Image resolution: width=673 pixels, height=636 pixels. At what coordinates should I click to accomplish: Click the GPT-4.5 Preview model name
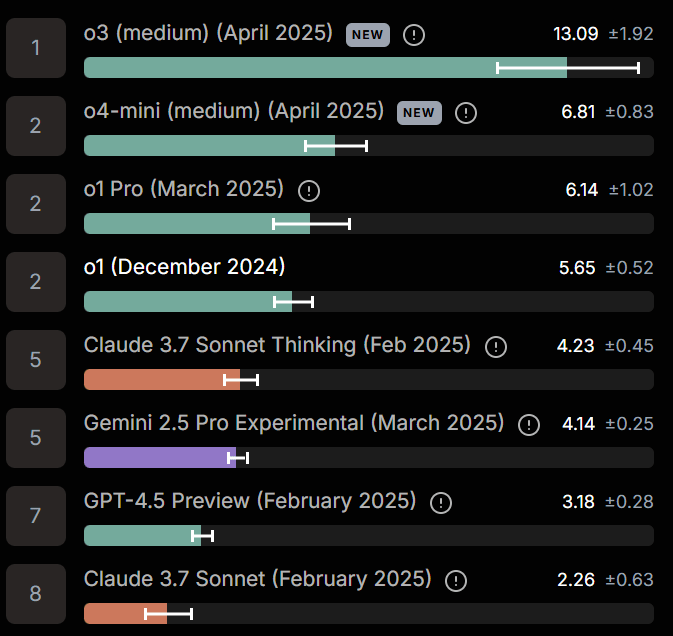coord(250,501)
